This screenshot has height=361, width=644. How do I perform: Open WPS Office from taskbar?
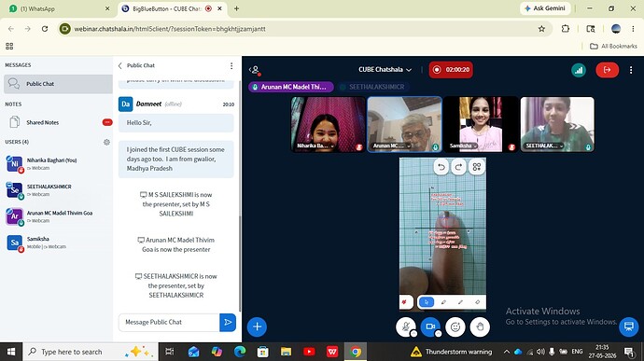click(x=332, y=352)
